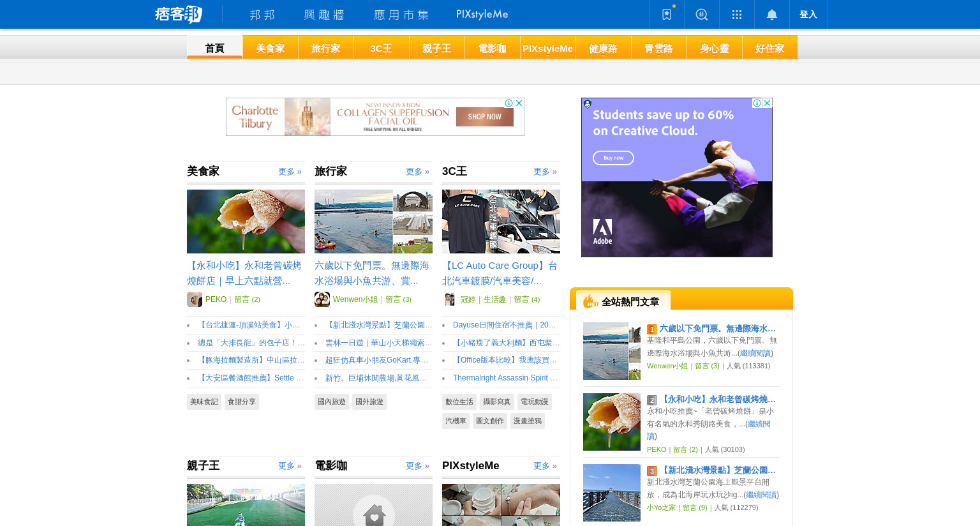980x526 pixels.
Task: Expand the 青雲路 category tab
Action: point(659,48)
